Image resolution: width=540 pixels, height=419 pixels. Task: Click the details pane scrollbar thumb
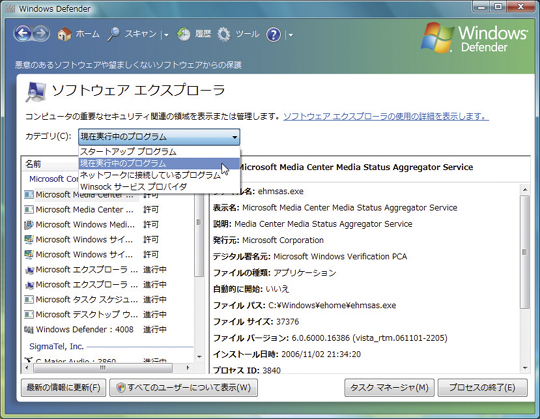pyautogui.click(x=525, y=252)
